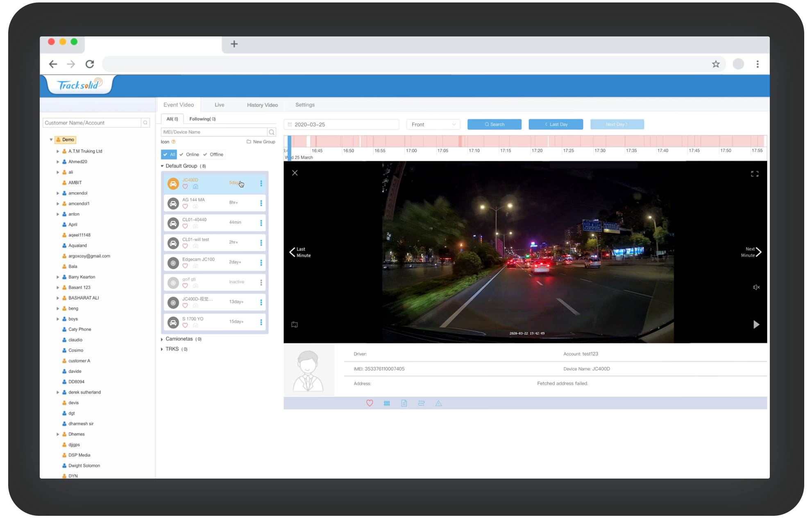Select the Settings tab
Image resolution: width=812 pixels, height=524 pixels.
[x=305, y=105]
